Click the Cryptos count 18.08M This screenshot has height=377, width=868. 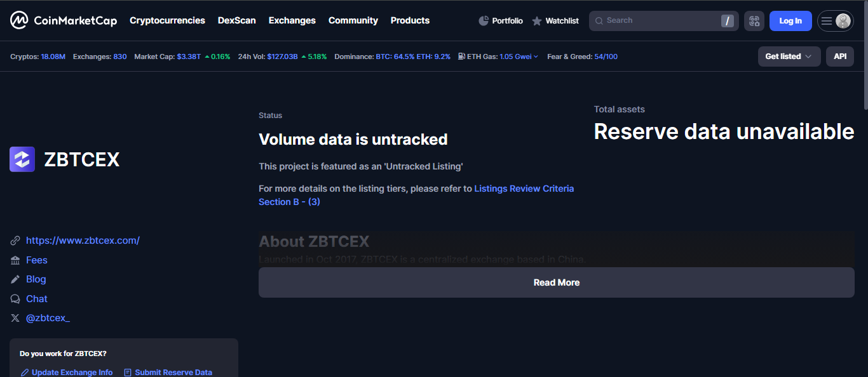[53, 56]
